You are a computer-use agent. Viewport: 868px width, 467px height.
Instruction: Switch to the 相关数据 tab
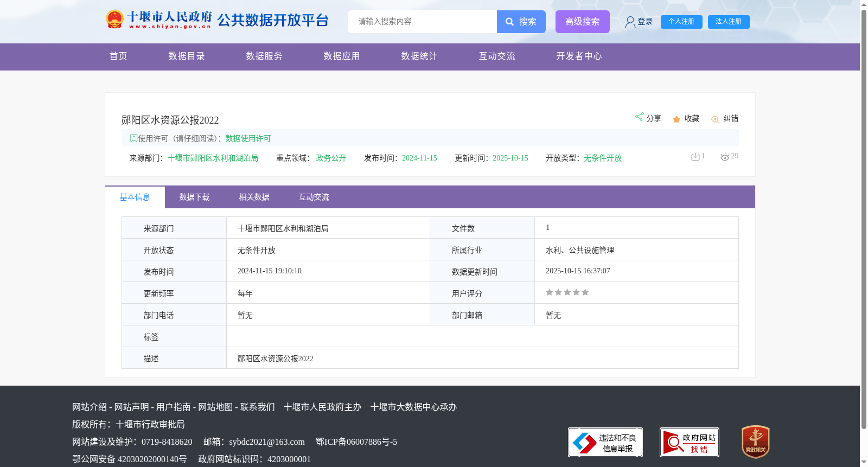coord(254,197)
